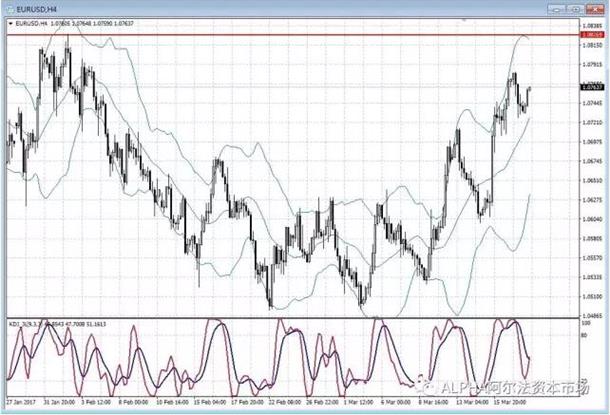Click the 1.08150 price scale label
This screenshot has width=610, height=415.
[x=592, y=45]
